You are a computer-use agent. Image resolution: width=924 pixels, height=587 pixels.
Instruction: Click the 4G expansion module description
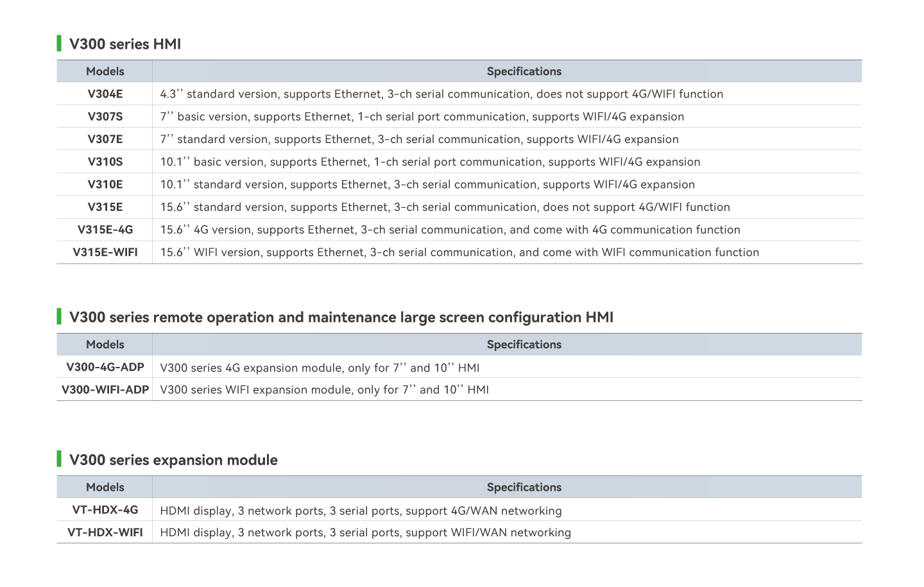coord(320,368)
